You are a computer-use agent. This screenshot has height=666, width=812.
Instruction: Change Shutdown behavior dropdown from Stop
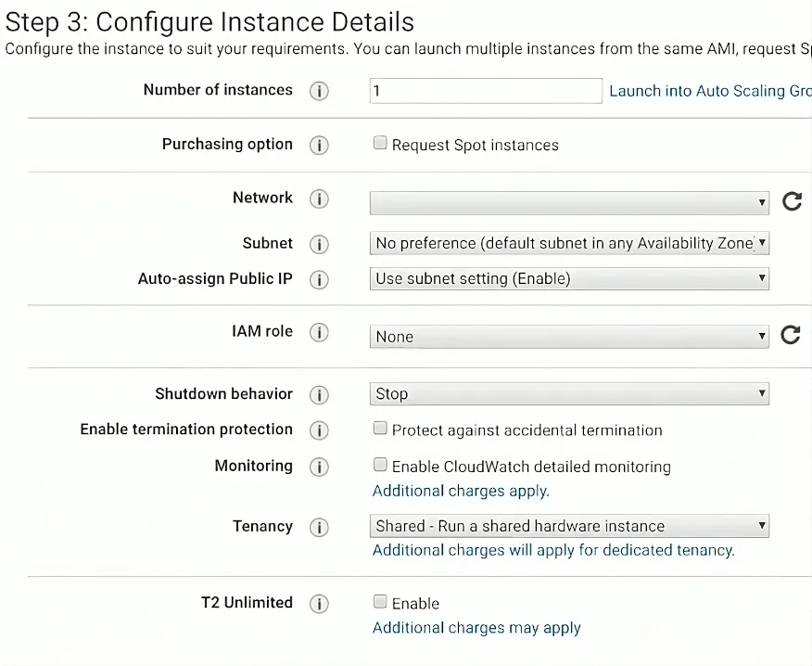coord(569,394)
